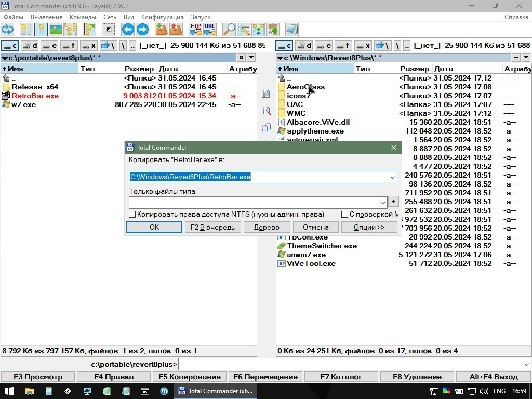Open the Notepad toolbar icon
This screenshot has height=399, width=532.
(x=292, y=30)
